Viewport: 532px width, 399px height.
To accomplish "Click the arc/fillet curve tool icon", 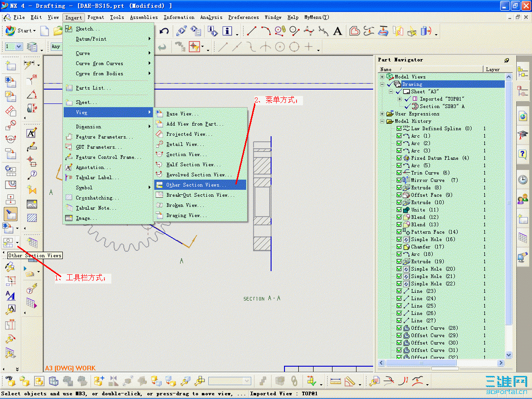I will click(x=266, y=31).
